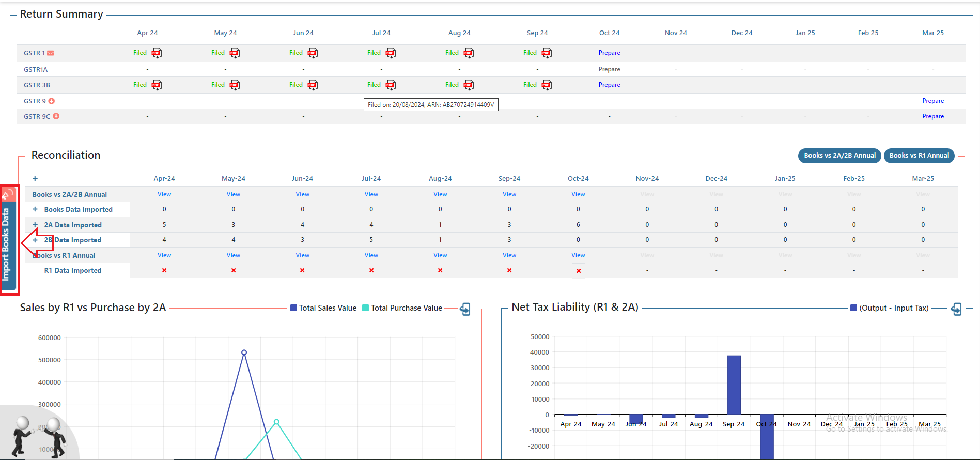Screen dimensions: 980x460
Task: Click R1 Data Imported cross for Jul-24
Action: point(371,270)
